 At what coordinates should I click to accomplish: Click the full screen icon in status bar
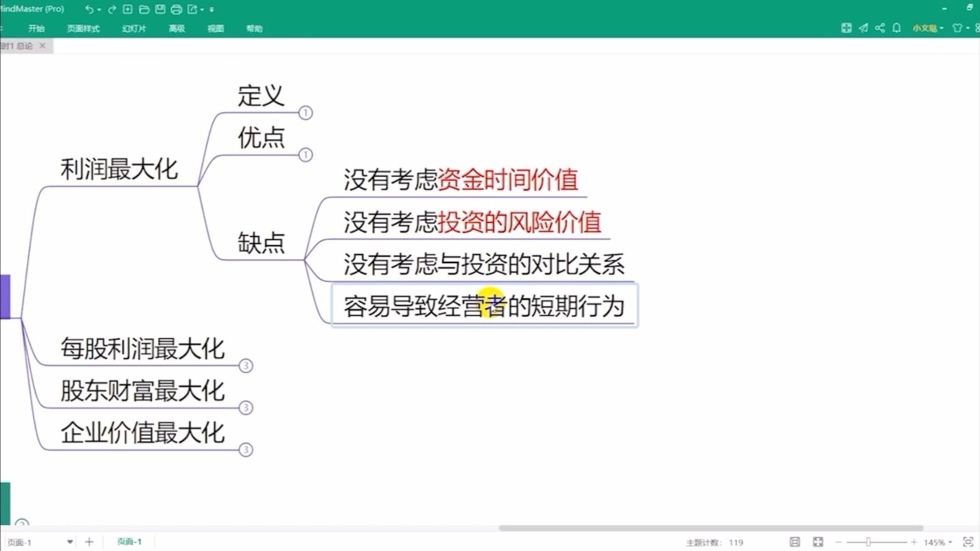(818, 542)
